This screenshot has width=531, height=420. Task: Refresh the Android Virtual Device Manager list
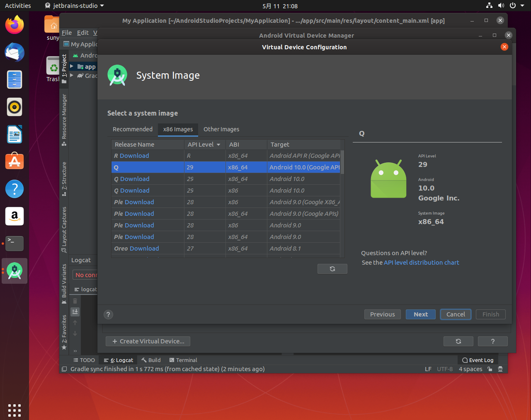pos(458,341)
